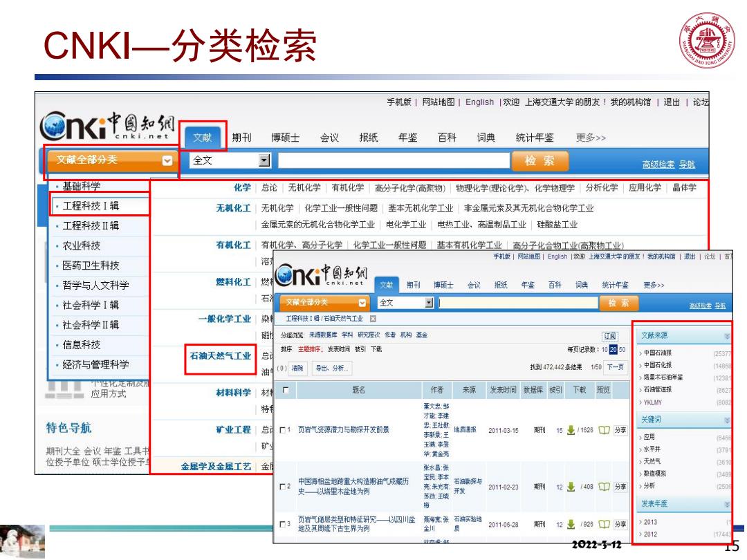
Task: Remove the 石油天然气工业 category filter with the X
Action: pos(373,319)
